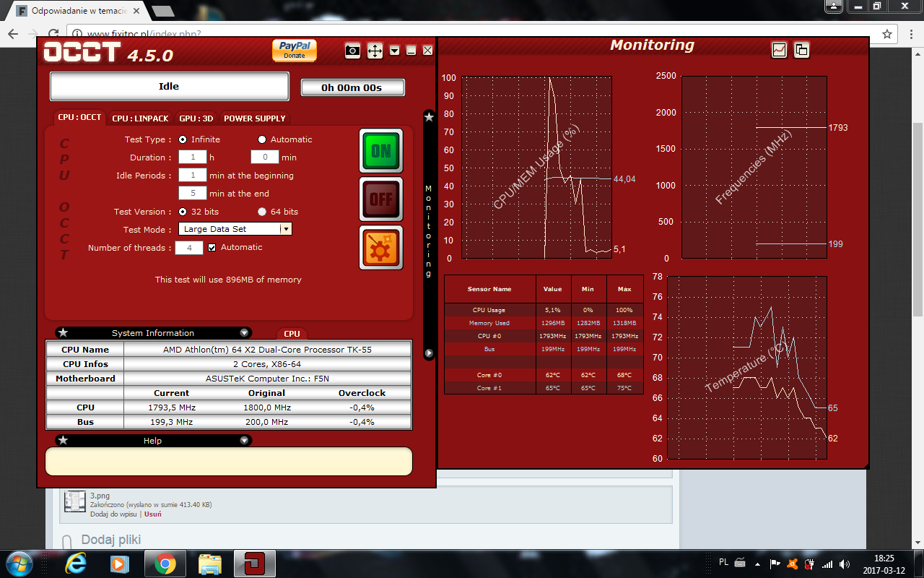Click the Number of threads field
Viewport: 924px width, 578px height.
pyautogui.click(x=189, y=247)
